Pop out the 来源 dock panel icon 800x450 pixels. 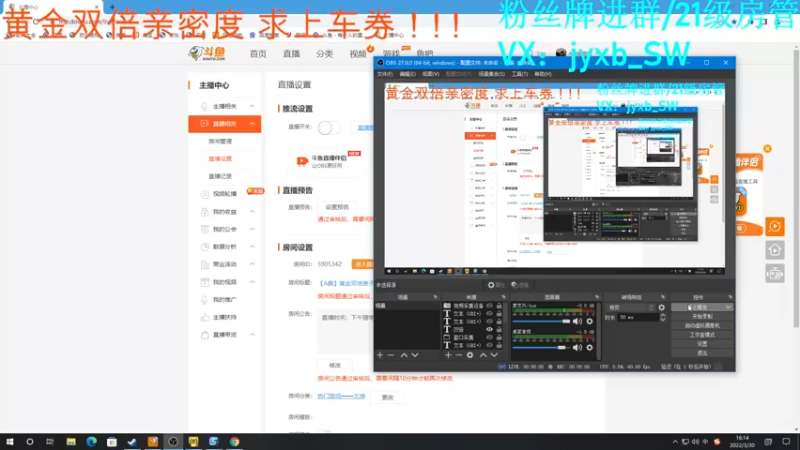(504, 297)
